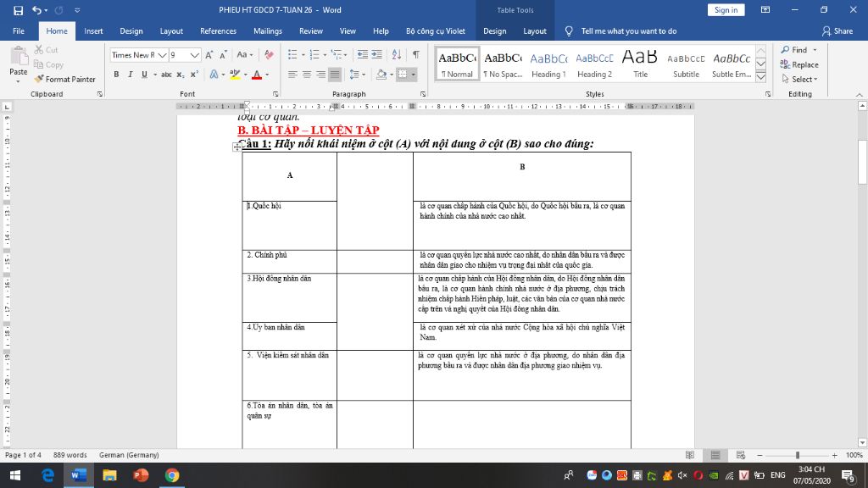
Task: Switch to the Mailings tab
Action: tap(267, 31)
